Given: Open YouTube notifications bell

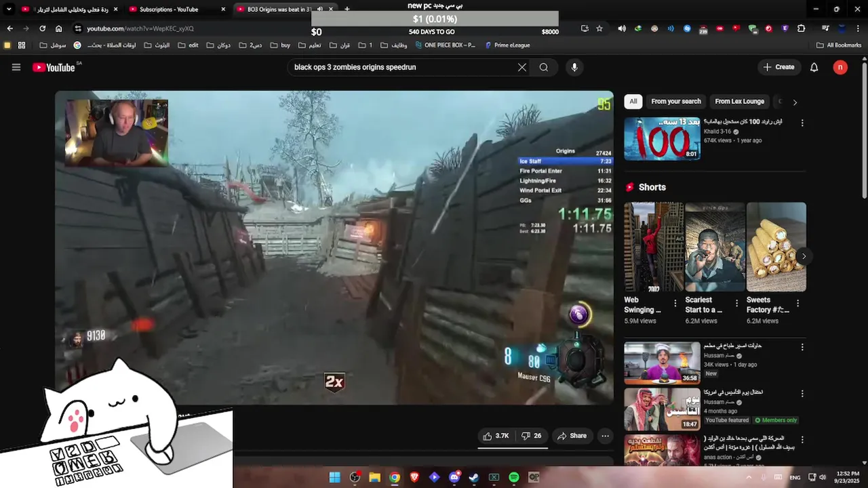Looking at the screenshot, I should (814, 67).
